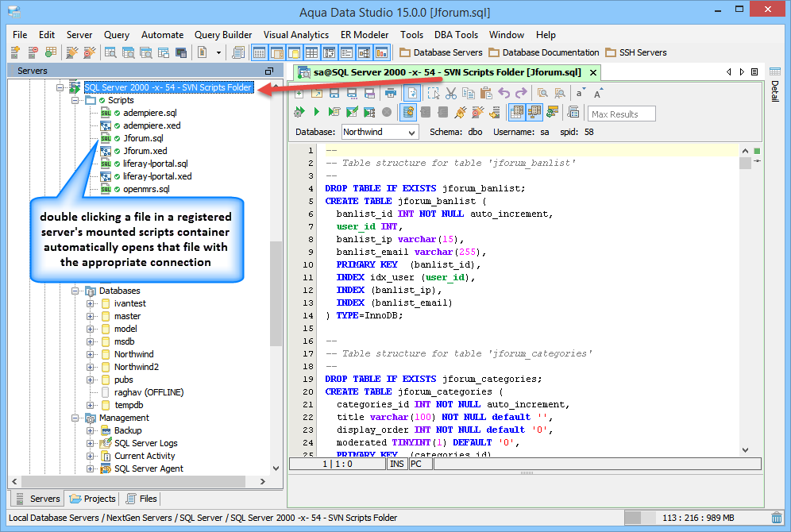Close the Jforum.sql editor tab

coord(593,72)
